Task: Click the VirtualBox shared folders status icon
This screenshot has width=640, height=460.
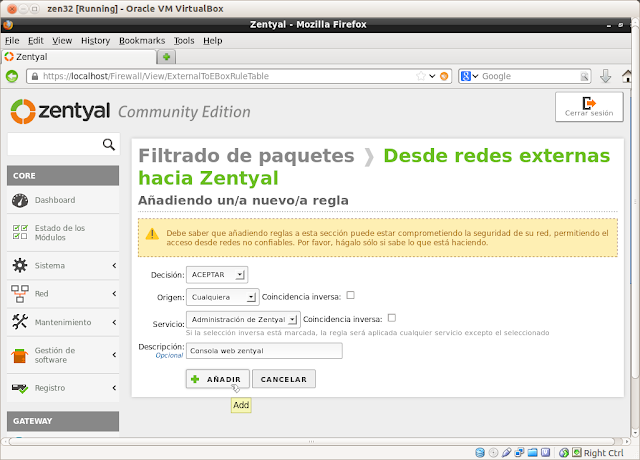Action: tap(533, 452)
